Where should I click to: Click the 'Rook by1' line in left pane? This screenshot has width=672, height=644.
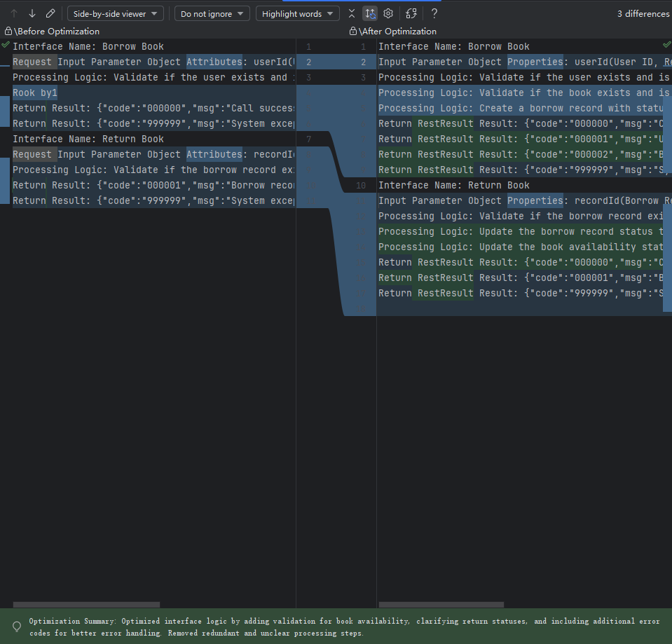(35, 93)
